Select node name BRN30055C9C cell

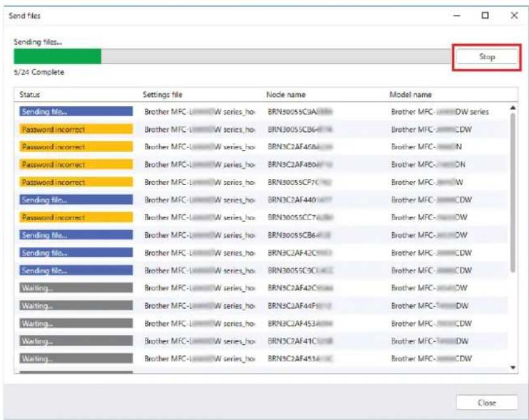pos(300,270)
